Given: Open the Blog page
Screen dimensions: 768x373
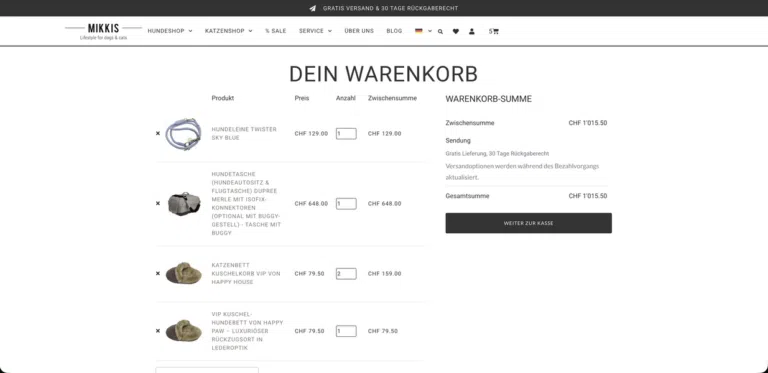Looking at the screenshot, I should tap(394, 31).
